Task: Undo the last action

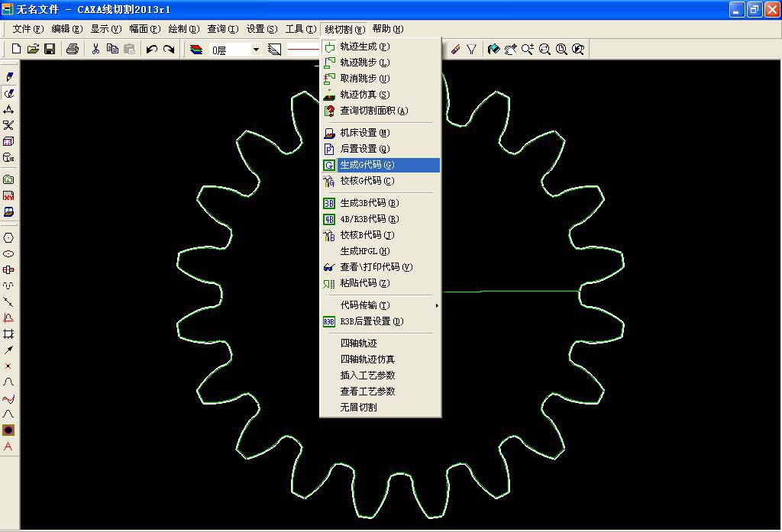Action: pos(151,49)
